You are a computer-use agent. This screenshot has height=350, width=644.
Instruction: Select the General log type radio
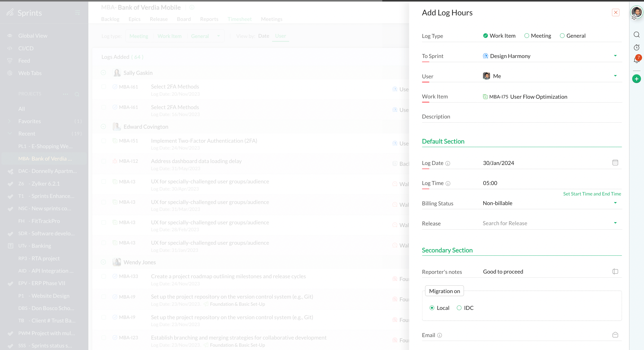point(562,36)
